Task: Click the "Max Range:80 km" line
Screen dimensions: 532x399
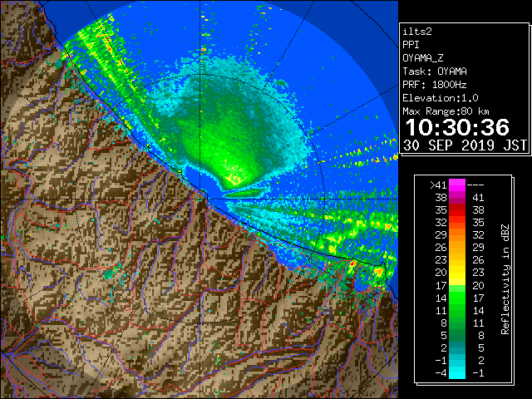Action: pyautogui.click(x=446, y=111)
